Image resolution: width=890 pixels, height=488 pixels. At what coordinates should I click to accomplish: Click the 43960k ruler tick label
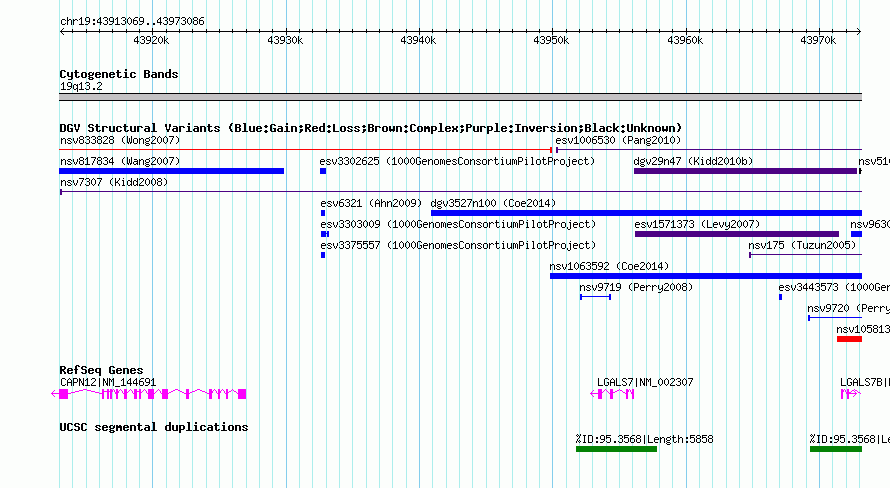click(x=685, y=40)
